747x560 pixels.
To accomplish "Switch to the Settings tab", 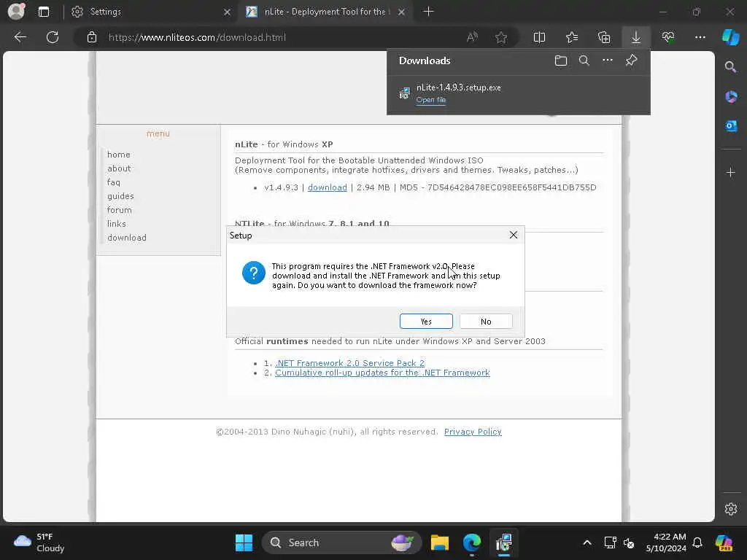I will (x=150, y=12).
